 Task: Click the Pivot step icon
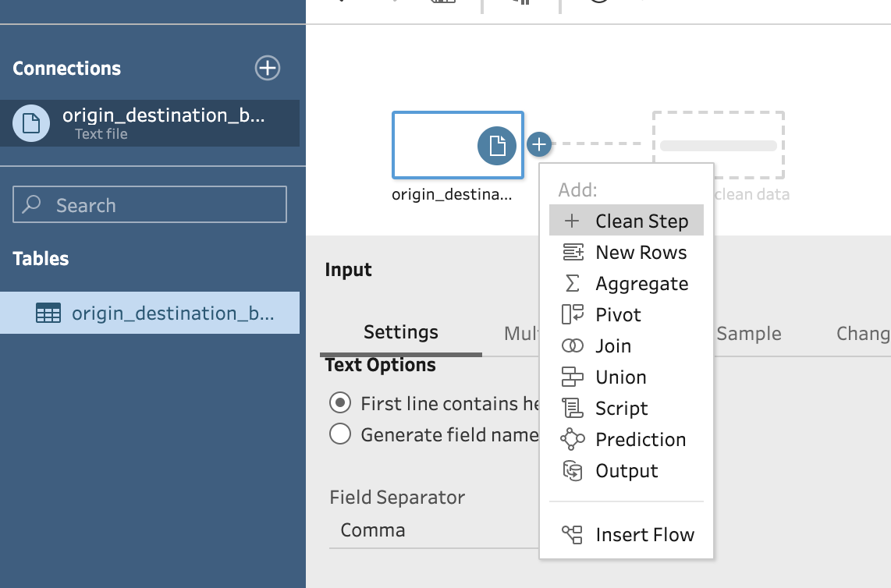tap(572, 315)
